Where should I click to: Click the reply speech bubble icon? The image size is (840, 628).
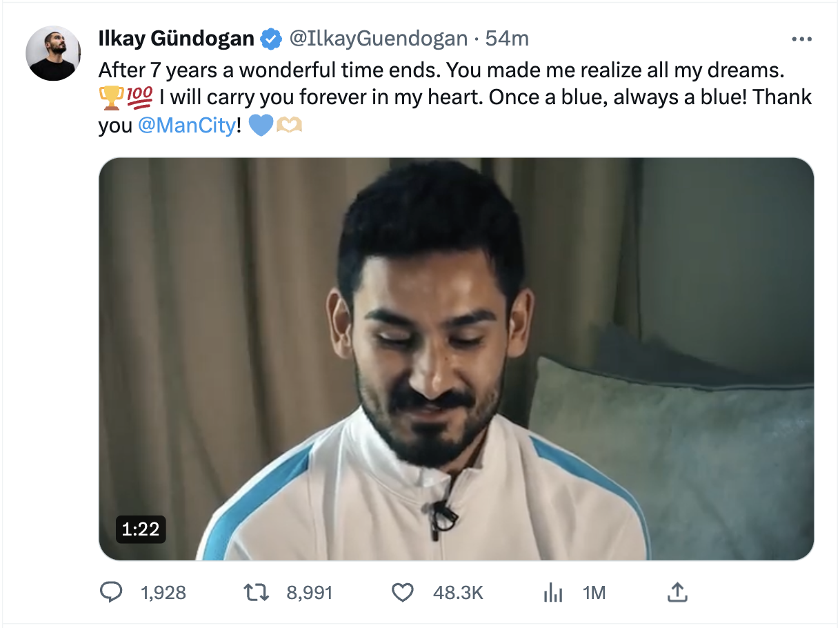tap(111, 592)
